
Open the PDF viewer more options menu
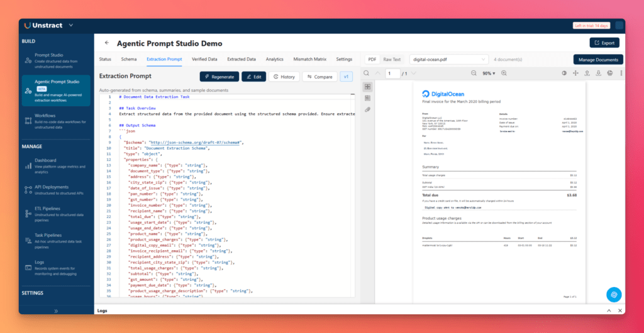pyautogui.click(x=620, y=74)
